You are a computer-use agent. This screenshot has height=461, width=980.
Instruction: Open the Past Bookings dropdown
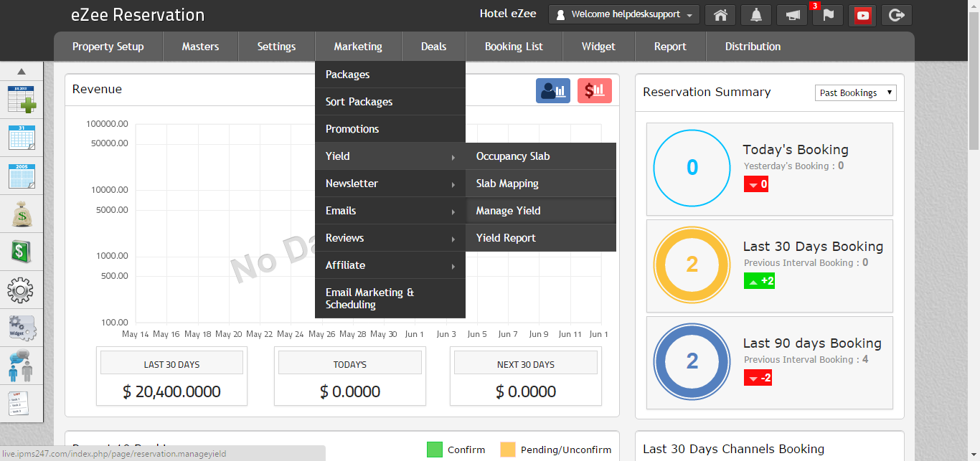click(856, 92)
